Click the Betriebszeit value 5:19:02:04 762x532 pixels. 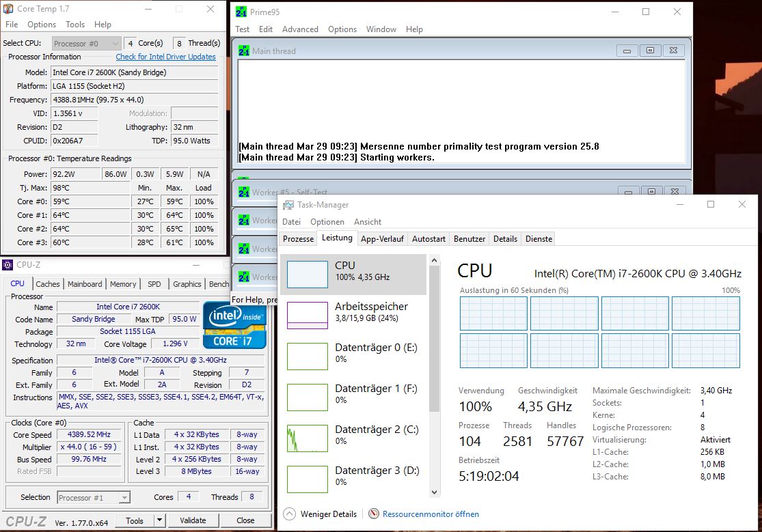[x=489, y=475]
